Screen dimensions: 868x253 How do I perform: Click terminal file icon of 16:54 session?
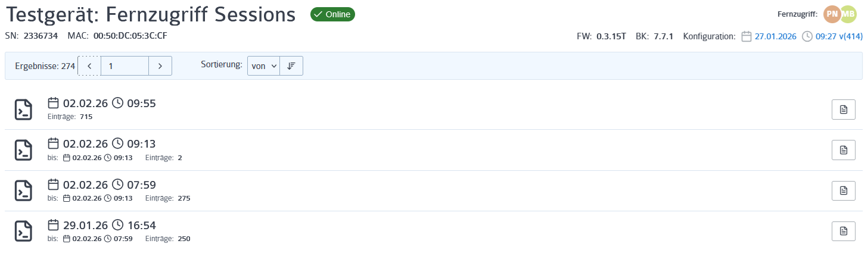[23, 231]
